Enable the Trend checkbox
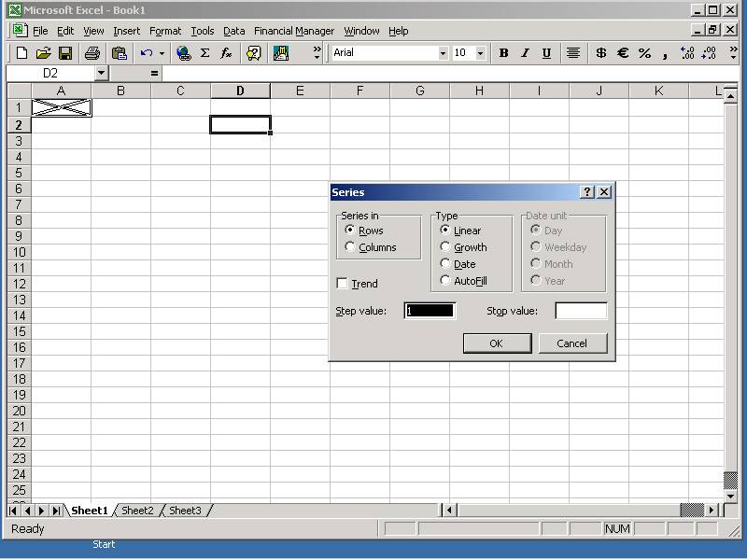 pos(342,284)
